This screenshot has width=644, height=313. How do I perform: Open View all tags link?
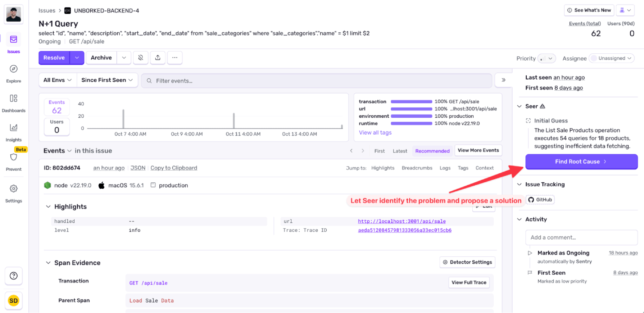click(375, 132)
